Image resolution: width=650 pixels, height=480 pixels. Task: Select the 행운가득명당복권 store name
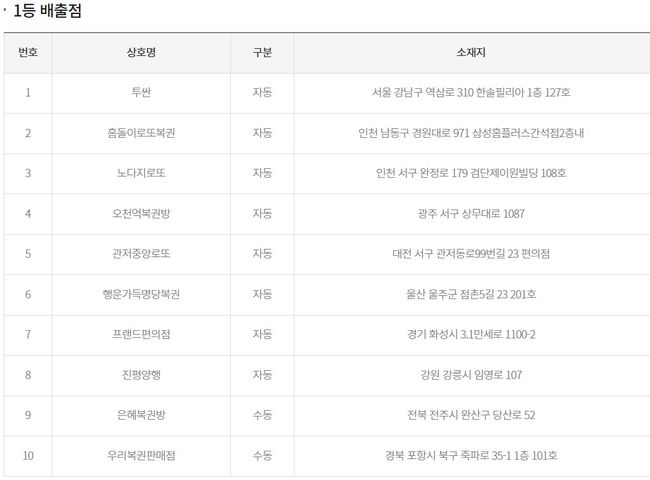141,294
